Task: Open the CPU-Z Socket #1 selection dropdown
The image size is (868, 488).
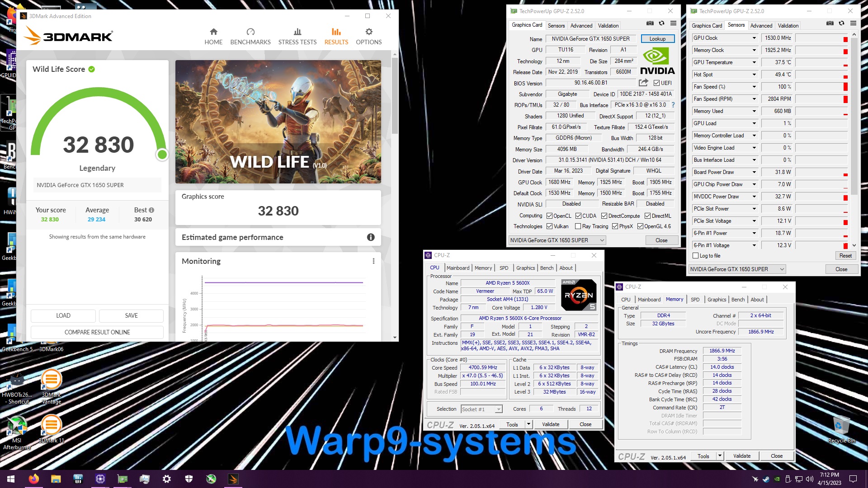Action: click(481, 409)
